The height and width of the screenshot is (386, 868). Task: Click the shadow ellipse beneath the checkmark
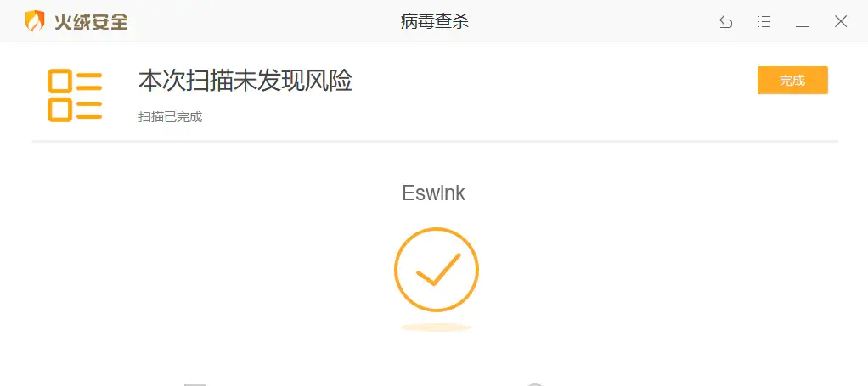[437, 327]
